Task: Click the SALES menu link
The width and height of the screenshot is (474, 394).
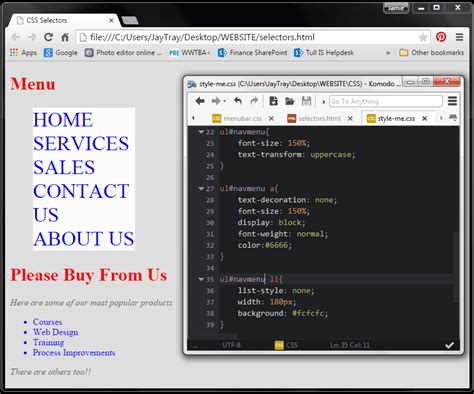Action: point(64,167)
